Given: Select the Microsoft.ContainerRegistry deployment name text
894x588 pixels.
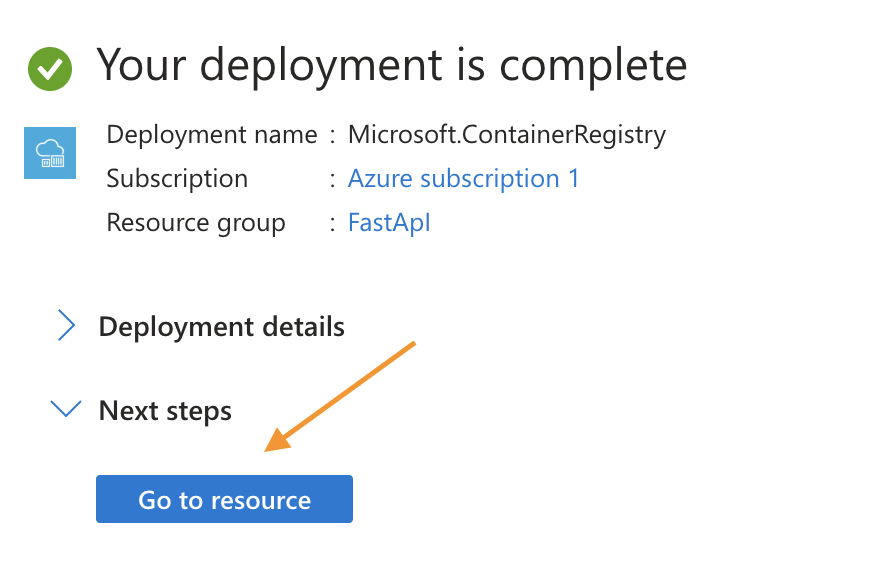Looking at the screenshot, I should 507,135.
